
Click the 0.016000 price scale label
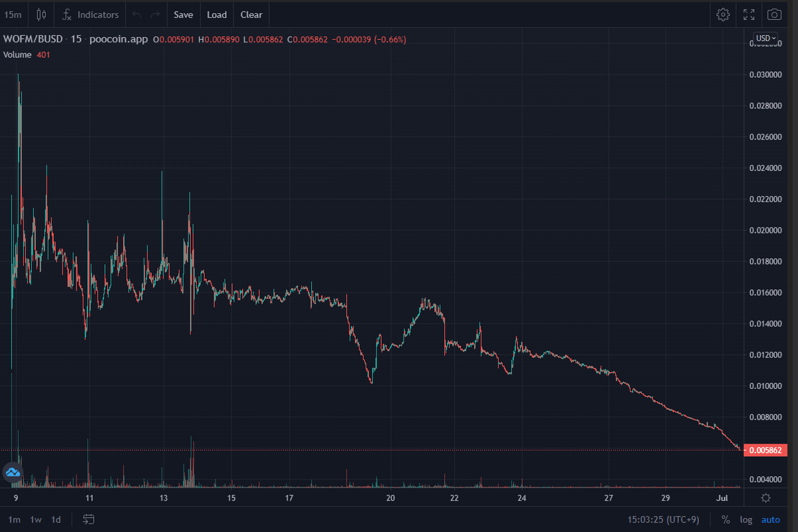765,293
